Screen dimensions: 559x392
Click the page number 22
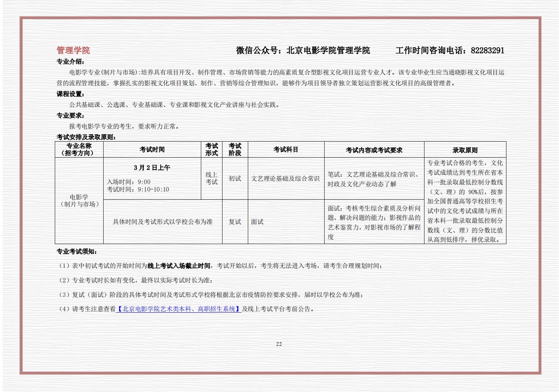tap(279, 344)
